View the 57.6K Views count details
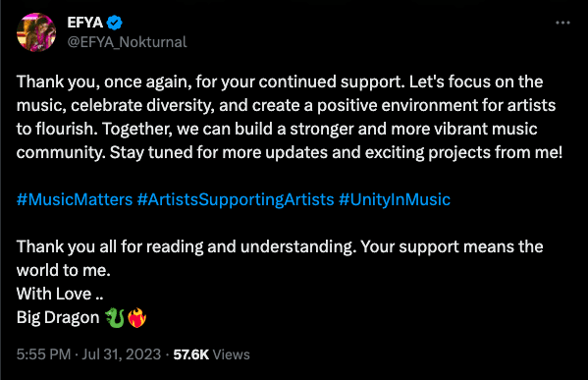The image size is (588, 380). coord(211,354)
